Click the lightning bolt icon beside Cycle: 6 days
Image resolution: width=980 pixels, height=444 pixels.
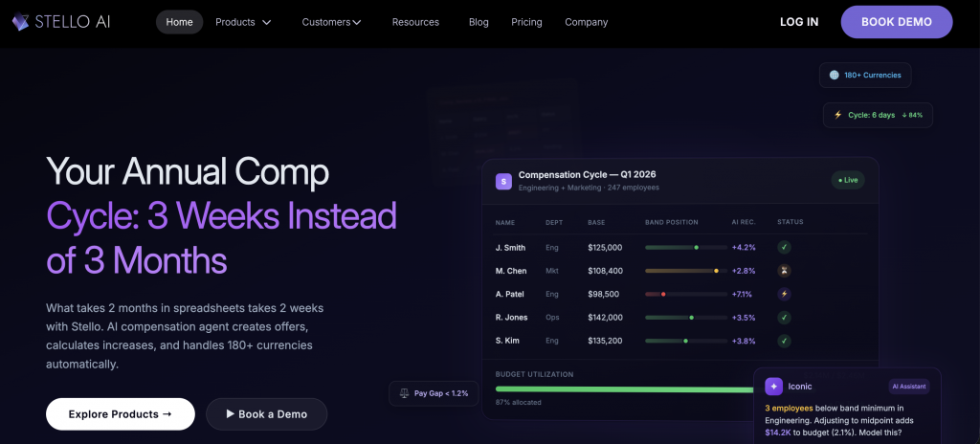click(x=838, y=115)
